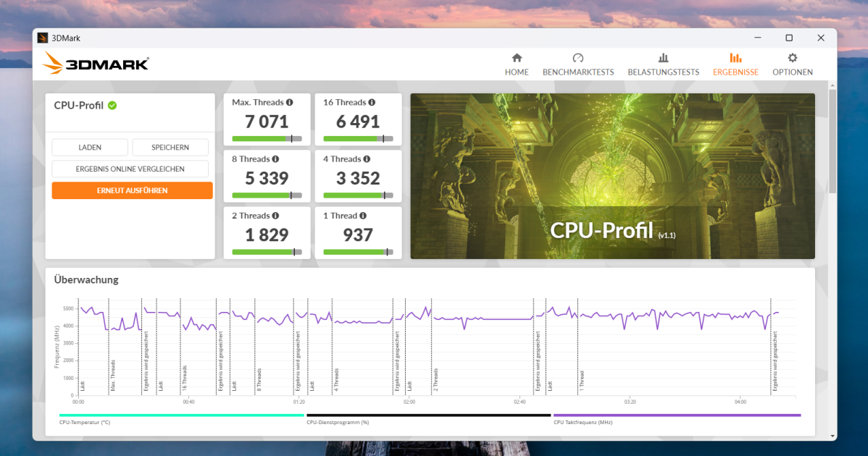Click the scrollbar down arrow

pos(832,436)
